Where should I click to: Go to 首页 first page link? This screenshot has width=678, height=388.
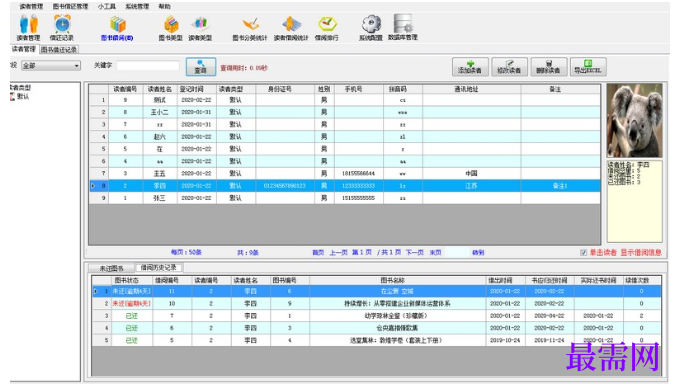pyautogui.click(x=318, y=252)
